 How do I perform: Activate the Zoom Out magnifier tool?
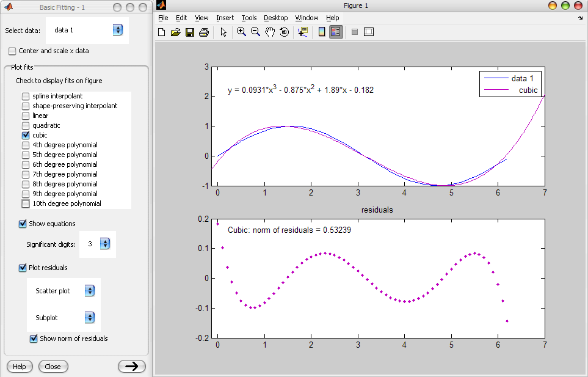[255, 32]
